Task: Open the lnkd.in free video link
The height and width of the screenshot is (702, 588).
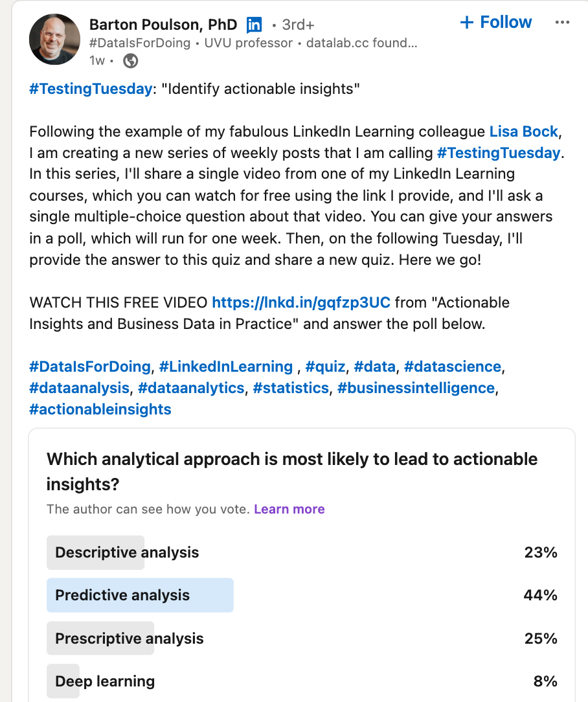Action: (x=302, y=302)
